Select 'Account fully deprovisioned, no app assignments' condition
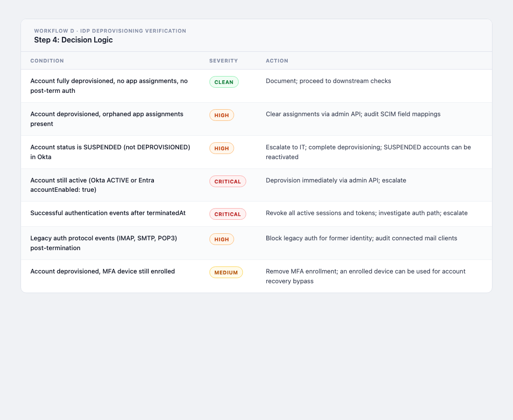 pos(109,86)
